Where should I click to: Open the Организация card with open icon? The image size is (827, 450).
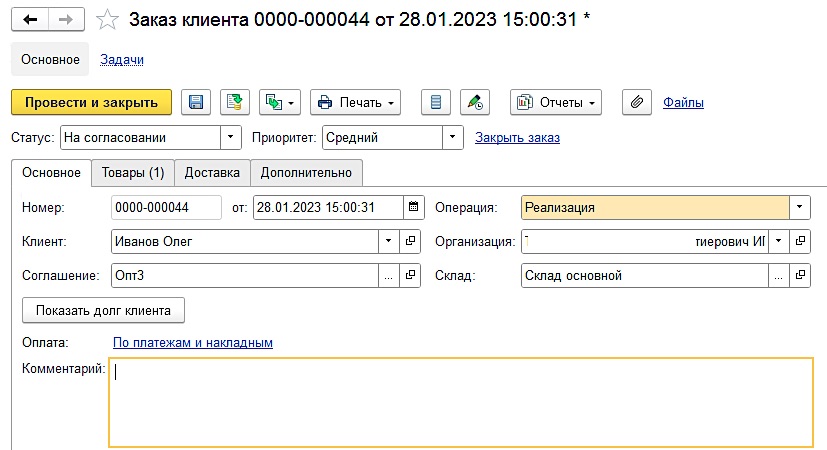(800, 241)
